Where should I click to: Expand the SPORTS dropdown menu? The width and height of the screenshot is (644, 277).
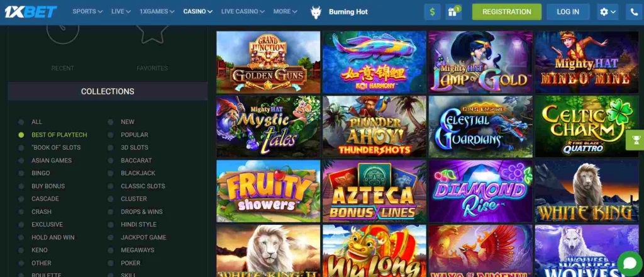[87, 11]
